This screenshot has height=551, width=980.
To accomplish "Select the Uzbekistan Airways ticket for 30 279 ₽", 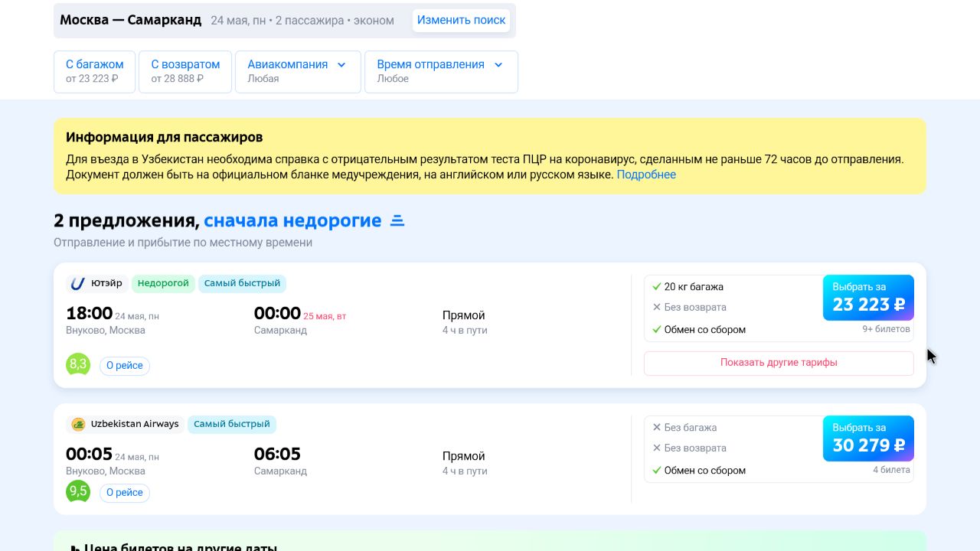I will [x=868, y=439].
